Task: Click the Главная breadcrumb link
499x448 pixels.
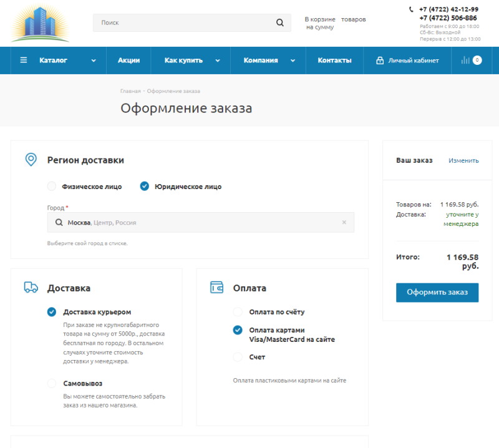Action: [x=130, y=91]
